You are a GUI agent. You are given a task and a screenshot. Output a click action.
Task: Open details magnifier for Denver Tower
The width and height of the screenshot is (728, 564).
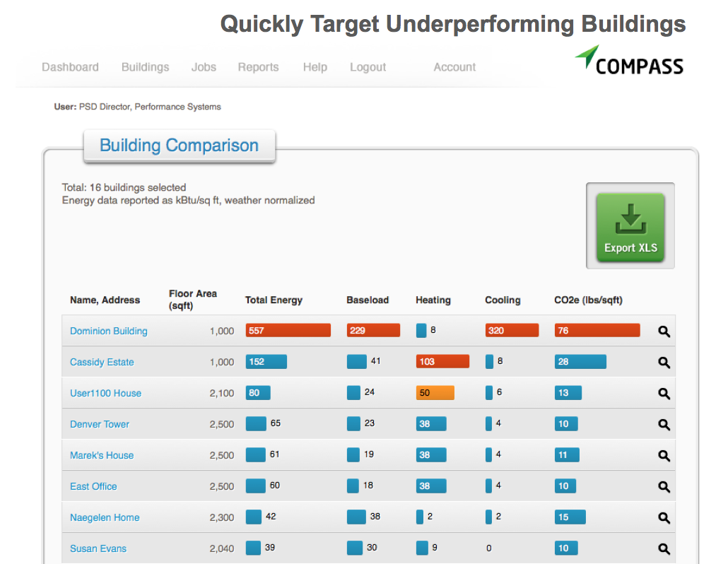[664, 424]
